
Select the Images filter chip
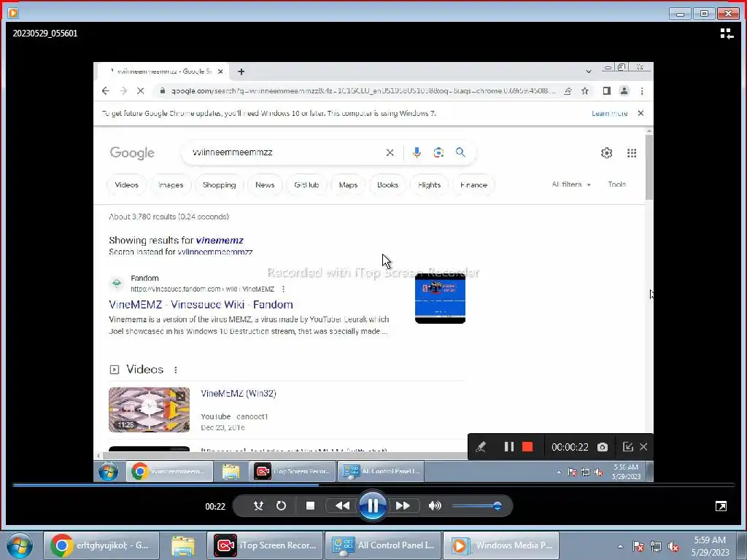coord(171,184)
